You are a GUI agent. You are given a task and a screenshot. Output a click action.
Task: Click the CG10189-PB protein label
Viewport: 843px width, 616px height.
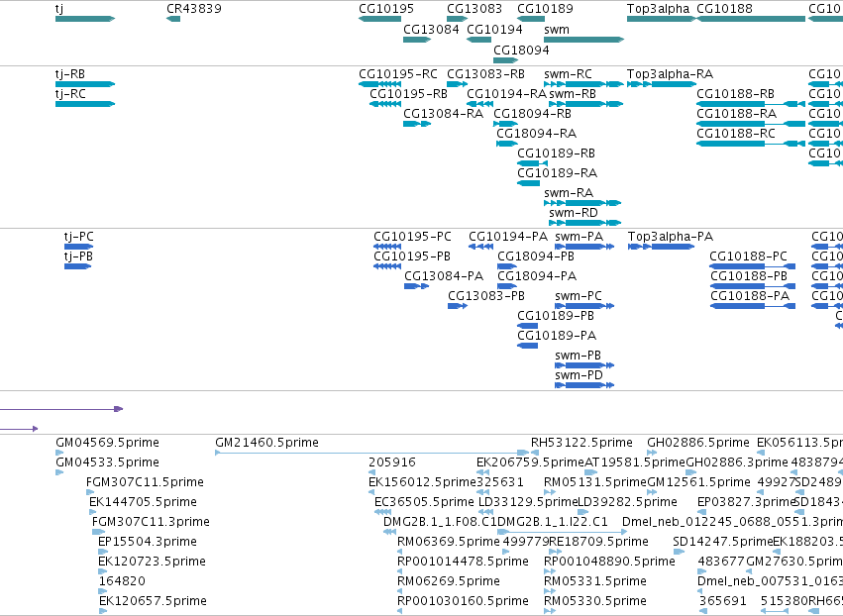click(x=556, y=316)
